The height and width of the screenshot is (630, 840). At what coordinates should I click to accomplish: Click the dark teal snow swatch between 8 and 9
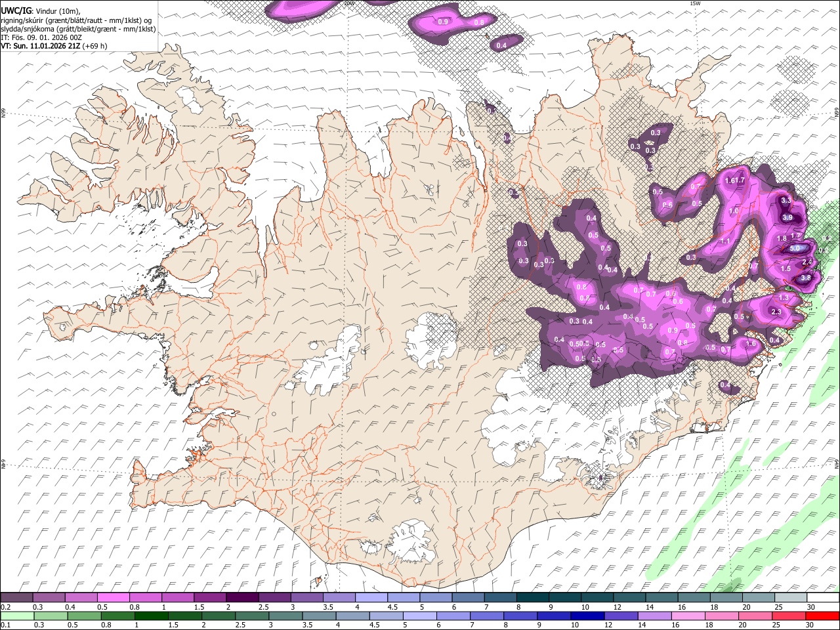(x=532, y=598)
